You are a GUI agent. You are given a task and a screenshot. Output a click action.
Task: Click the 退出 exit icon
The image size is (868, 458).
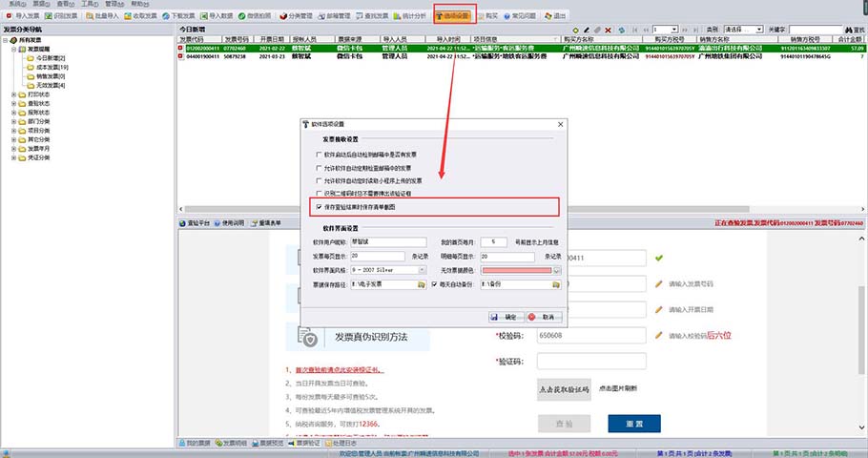coord(579,16)
